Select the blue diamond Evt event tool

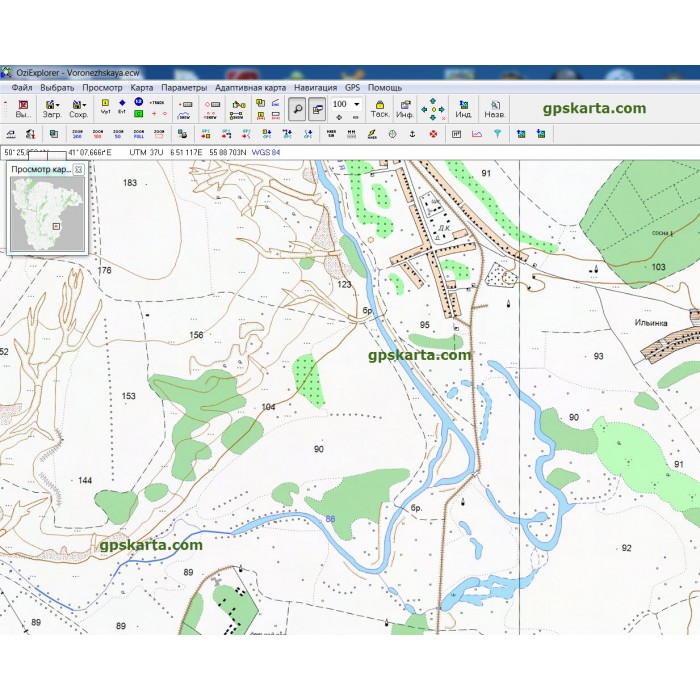122,106
